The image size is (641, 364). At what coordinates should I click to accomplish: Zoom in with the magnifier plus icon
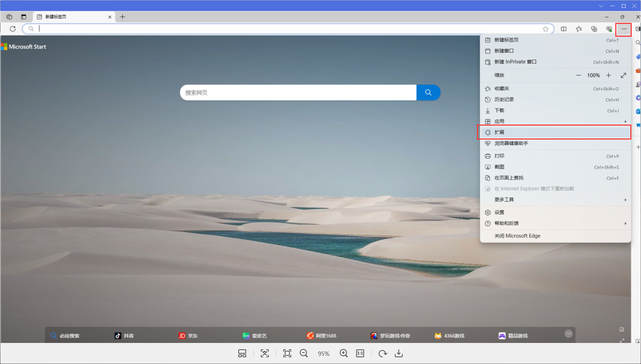(x=344, y=353)
